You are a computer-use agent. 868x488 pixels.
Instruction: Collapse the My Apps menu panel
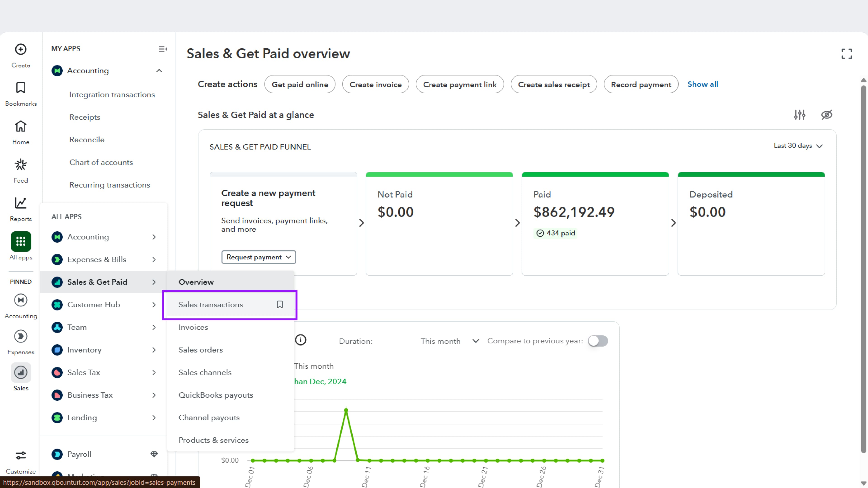[163, 49]
